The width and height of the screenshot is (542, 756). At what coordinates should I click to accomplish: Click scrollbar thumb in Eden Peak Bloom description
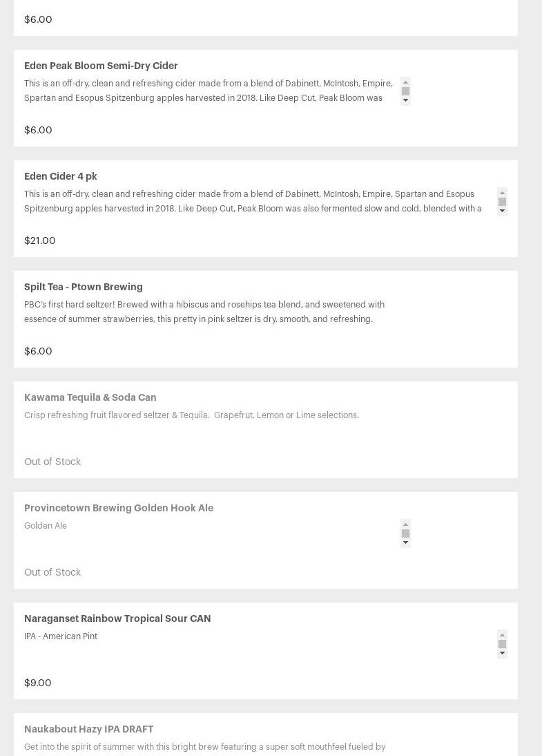click(x=406, y=91)
